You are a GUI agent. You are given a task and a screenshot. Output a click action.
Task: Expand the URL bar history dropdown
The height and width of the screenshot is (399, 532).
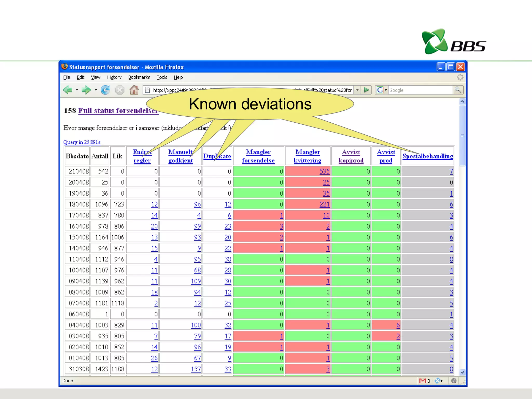(x=357, y=90)
